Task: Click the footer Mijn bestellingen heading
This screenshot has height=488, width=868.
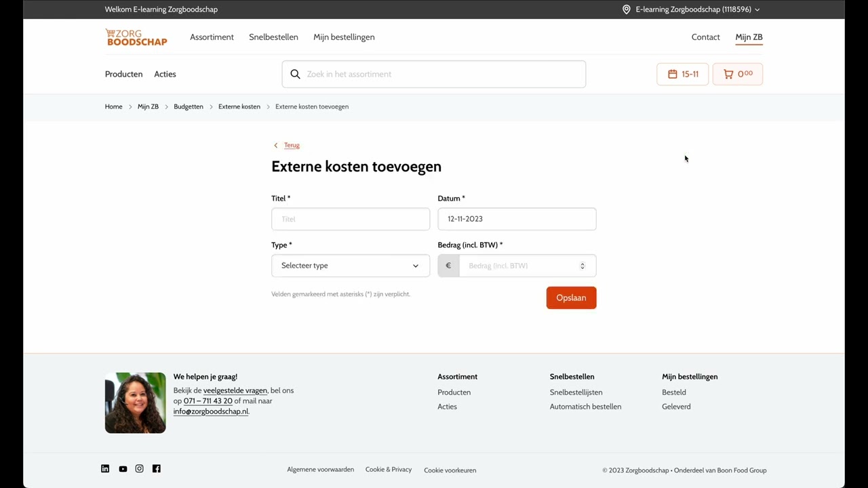Action: coord(690,377)
